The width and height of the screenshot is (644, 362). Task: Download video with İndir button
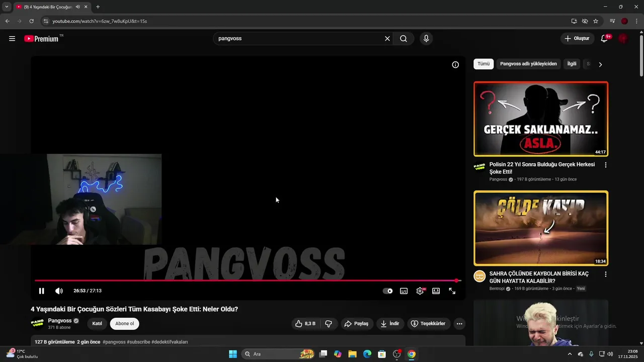click(x=390, y=324)
